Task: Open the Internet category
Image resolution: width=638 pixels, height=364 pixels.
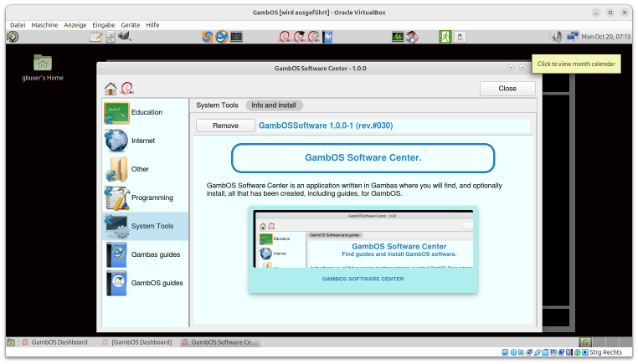Action: (x=145, y=141)
